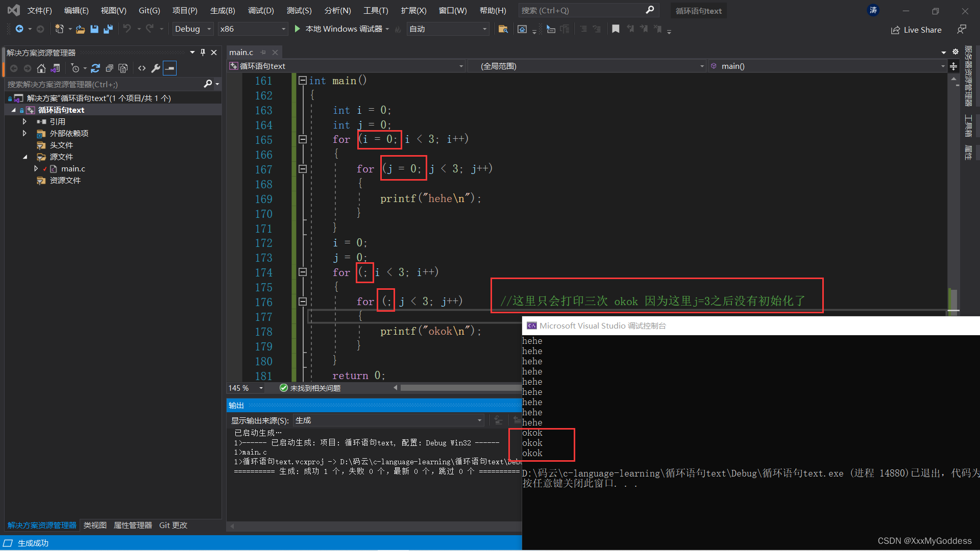The height and width of the screenshot is (551, 980).
Task: Click the refresh icon in Solution Explorer
Action: tap(95, 68)
